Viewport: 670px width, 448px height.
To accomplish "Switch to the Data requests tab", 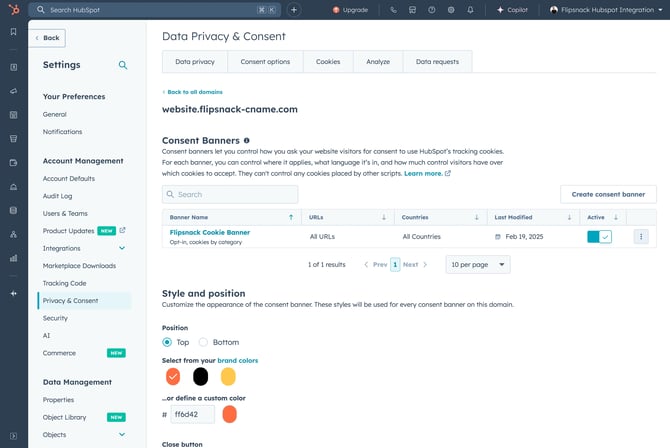I will (437, 62).
